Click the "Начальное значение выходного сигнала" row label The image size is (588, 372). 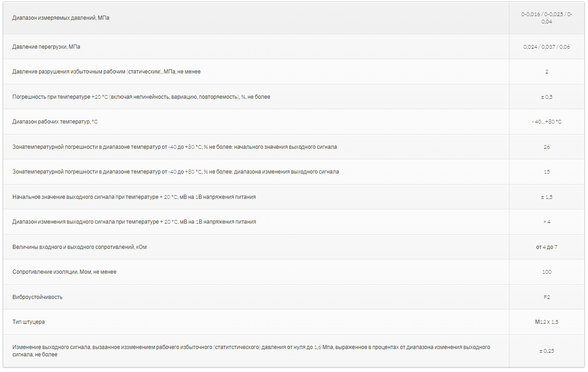tap(134, 197)
